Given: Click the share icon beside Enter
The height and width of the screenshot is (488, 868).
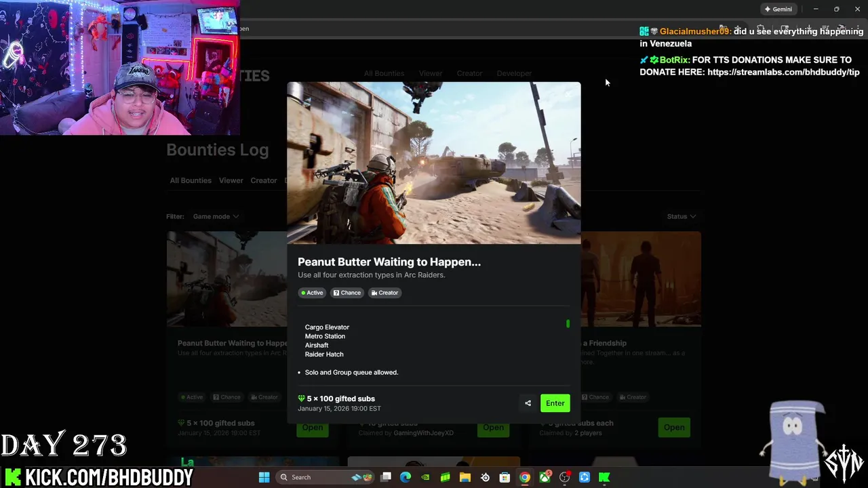Looking at the screenshot, I should pyautogui.click(x=528, y=403).
